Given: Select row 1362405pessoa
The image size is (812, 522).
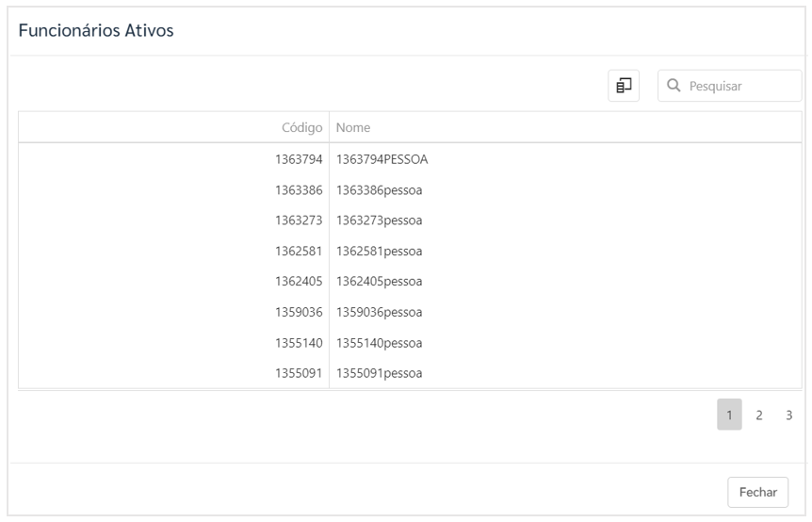Looking at the screenshot, I should click(410, 282).
